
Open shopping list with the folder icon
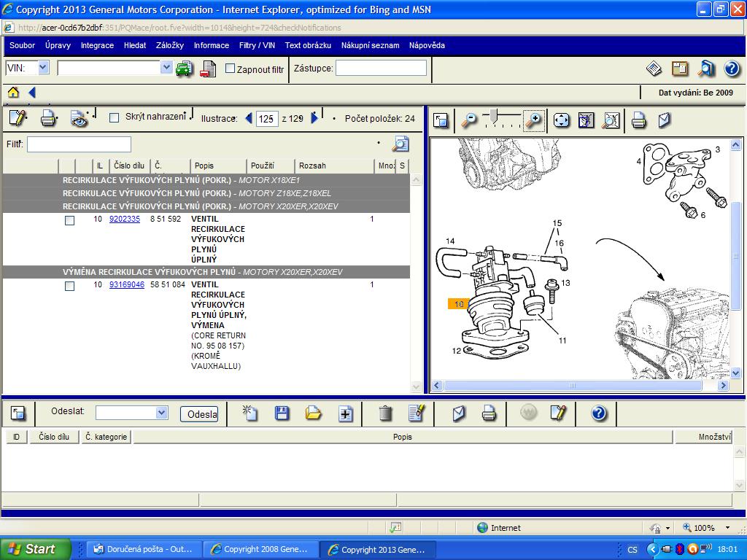pyautogui.click(x=314, y=413)
